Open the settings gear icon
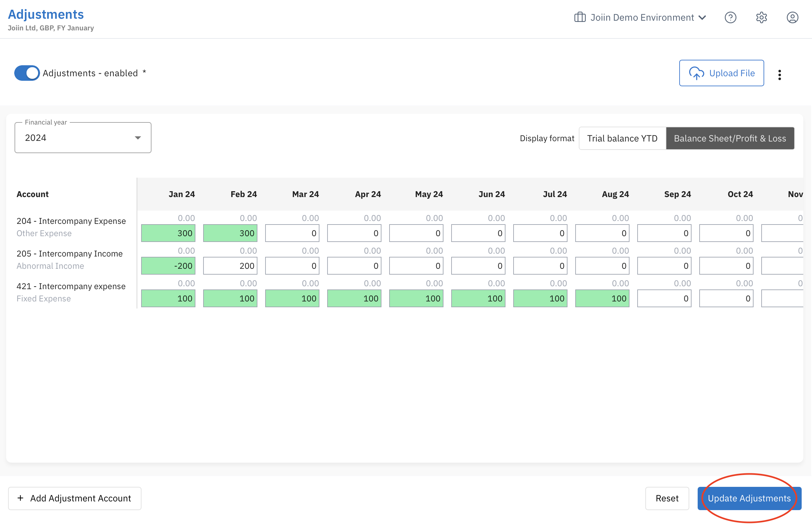Viewport: 812px width, 524px height. [x=761, y=17]
